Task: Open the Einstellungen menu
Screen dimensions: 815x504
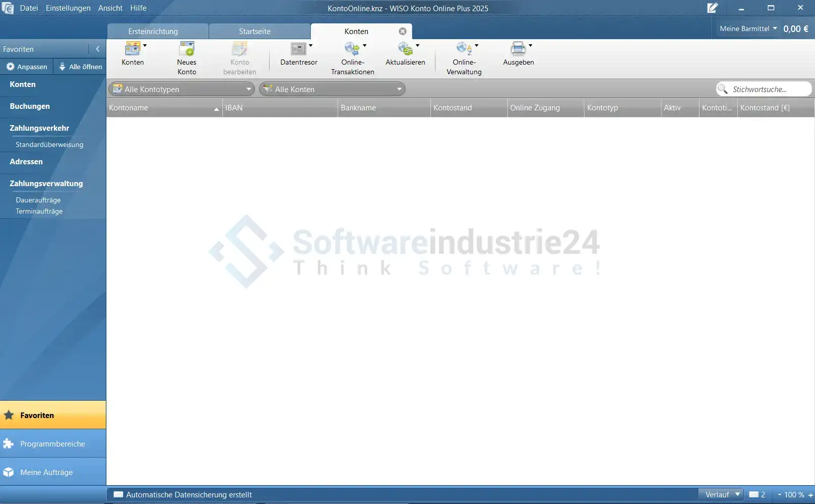Action: pyautogui.click(x=68, y=8)
